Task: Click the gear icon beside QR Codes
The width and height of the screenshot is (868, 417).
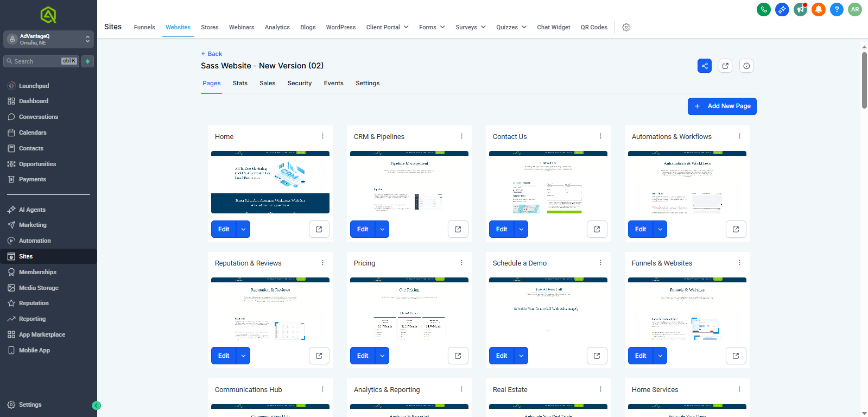Action: click(x=626, y=27)
